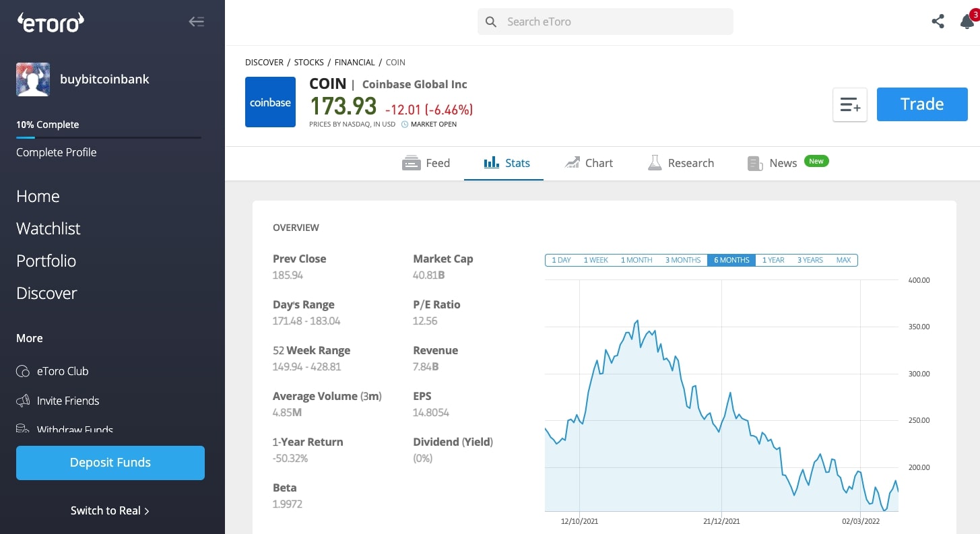The image size is (980, 534).
Task: Select the 3 YEARS chart range
Action: coord(810,260)
